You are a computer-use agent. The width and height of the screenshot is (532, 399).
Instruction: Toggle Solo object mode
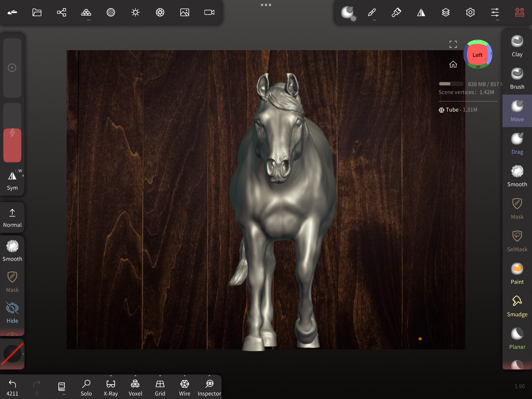(86, 387)
